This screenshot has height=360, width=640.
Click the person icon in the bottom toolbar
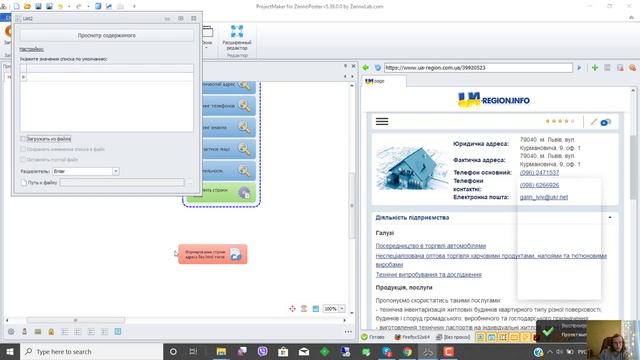[24, 331]
